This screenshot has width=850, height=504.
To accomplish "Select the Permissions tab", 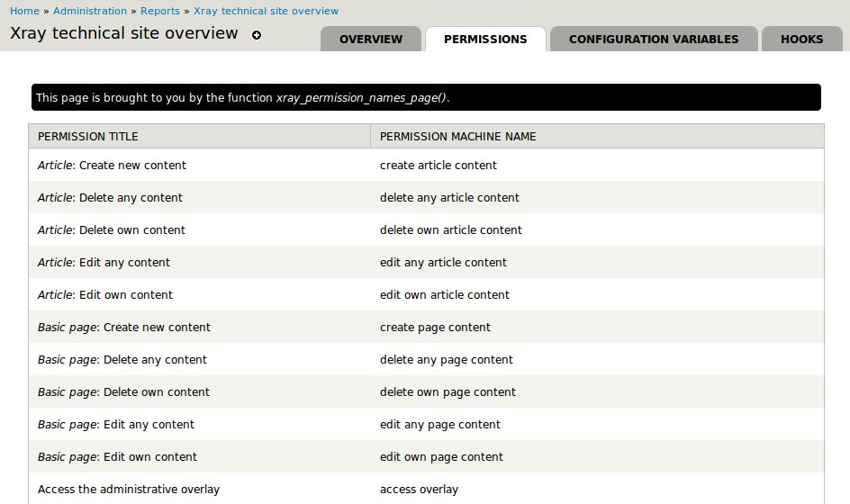I will click(x=485, y=39).
